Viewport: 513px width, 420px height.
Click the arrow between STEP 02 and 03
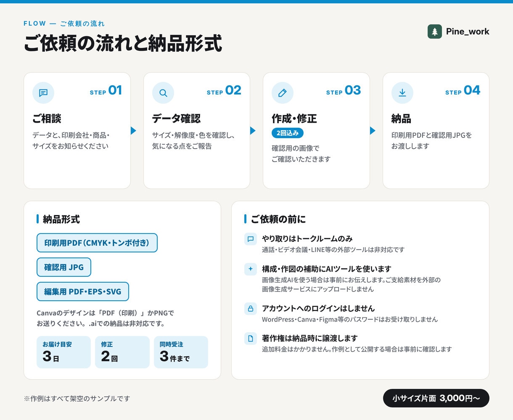[x=253, y=131]
